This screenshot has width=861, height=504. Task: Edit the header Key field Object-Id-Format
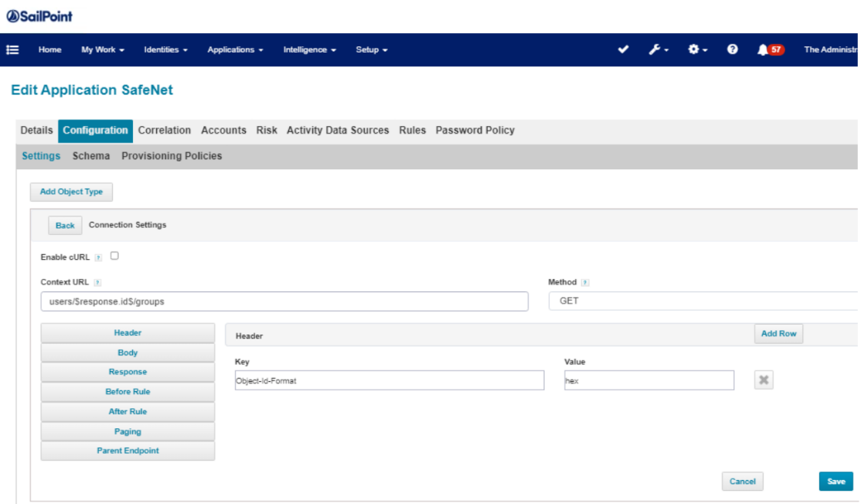[x=390, y=380]
